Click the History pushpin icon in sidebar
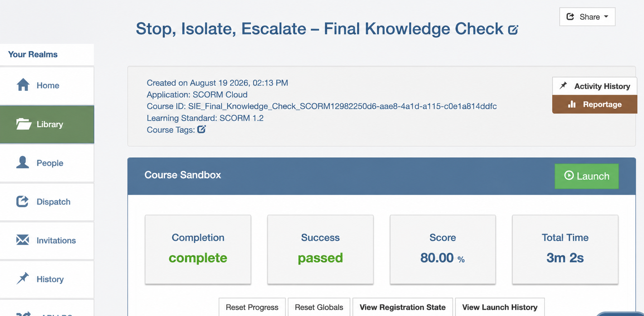The height and width of the screenshot is (316, 644). 23,279
